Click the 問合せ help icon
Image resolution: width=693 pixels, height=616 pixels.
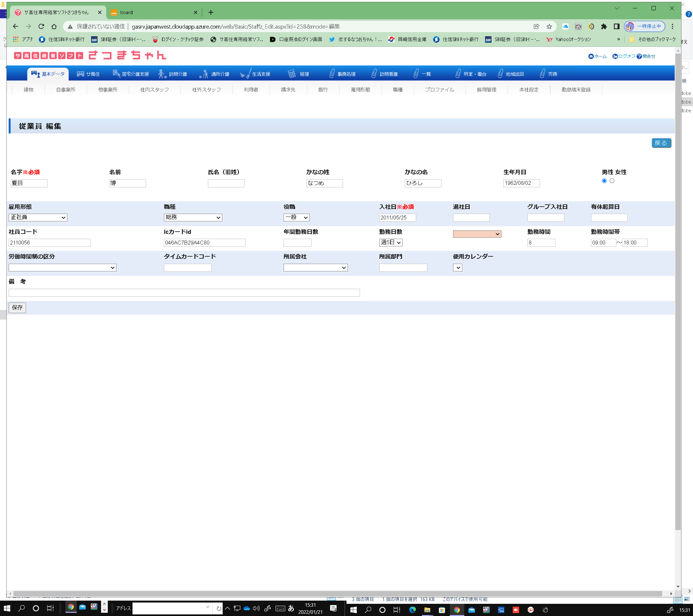639,56
